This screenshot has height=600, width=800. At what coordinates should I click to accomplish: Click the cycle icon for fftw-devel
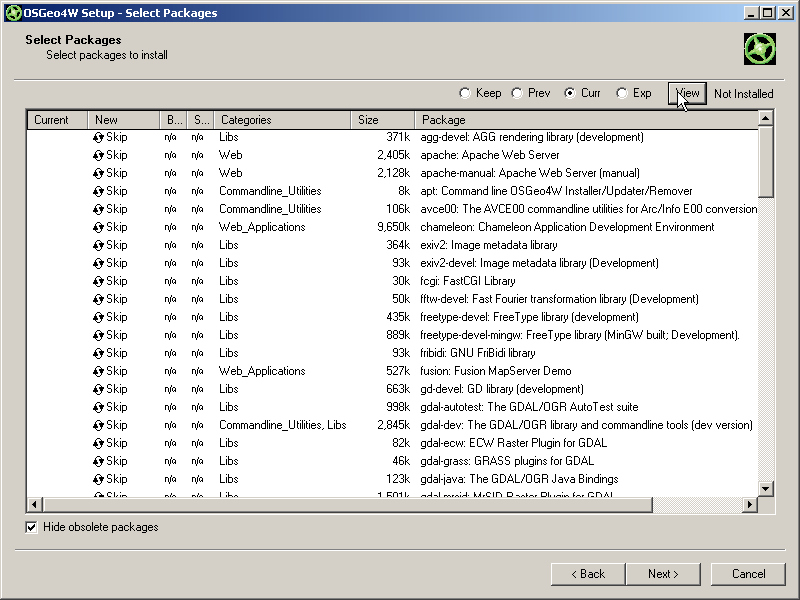(x=98, y=299)
